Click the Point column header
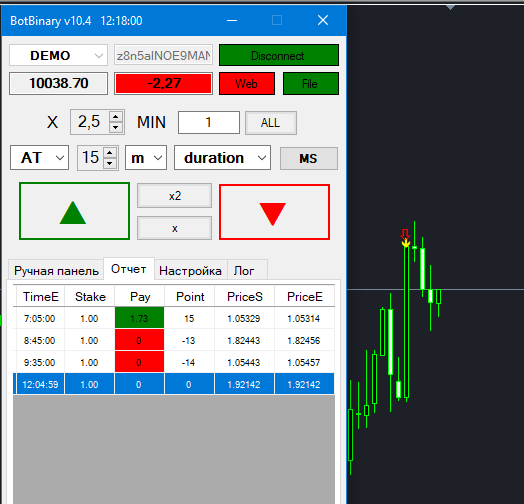The width and height of the screenshot is (524, 504). click(190, 296)
